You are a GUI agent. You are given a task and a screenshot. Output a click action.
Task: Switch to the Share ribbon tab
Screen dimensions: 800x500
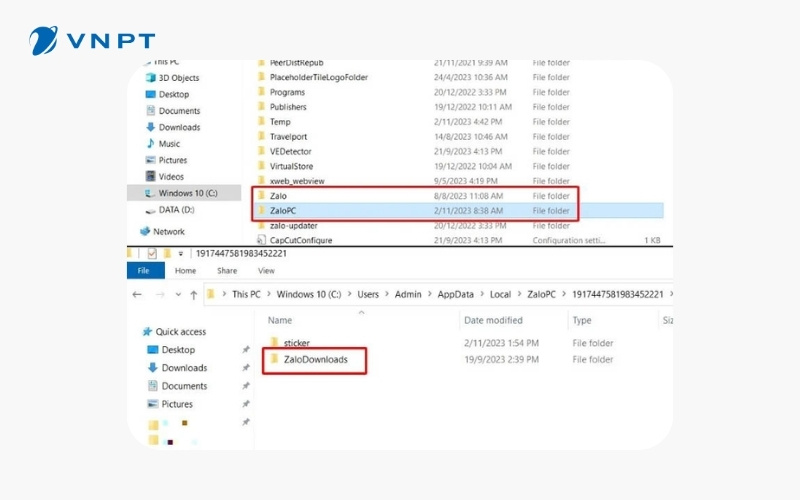pyautogui.click(x=227, y=271)
